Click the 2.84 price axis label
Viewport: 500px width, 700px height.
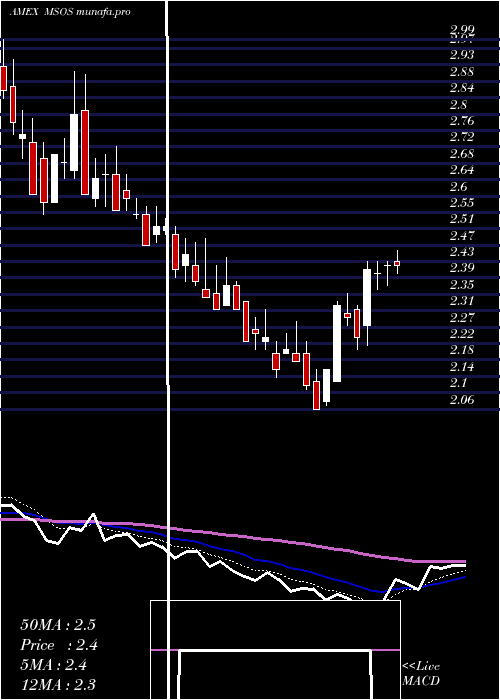pyautogui.click(x=462, y=88)
